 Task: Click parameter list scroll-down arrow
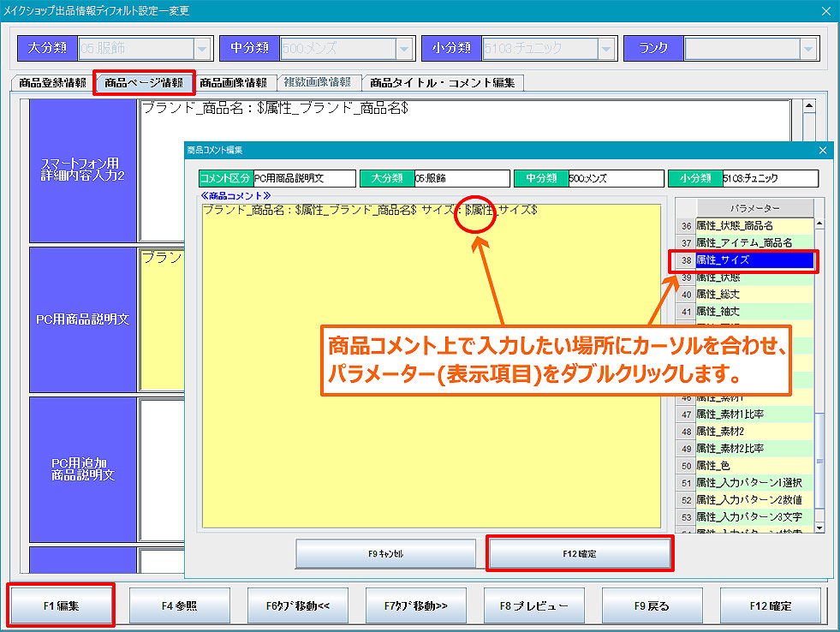coord(819,528)
